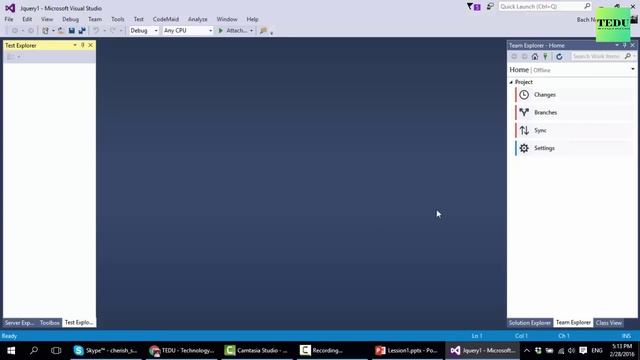640x360 pixels.
Task: Open Settings in Team Explorer
Action: pos(574,148)
